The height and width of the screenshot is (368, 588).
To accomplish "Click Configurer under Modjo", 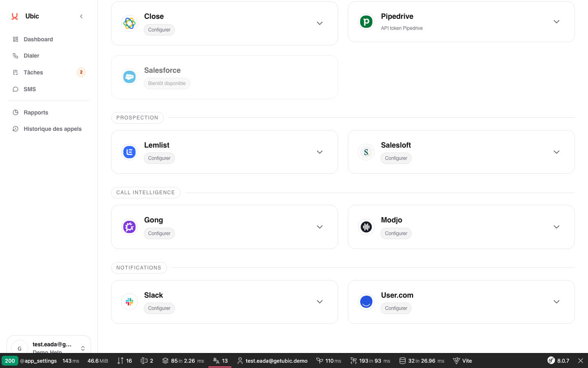I will point(396,233).
